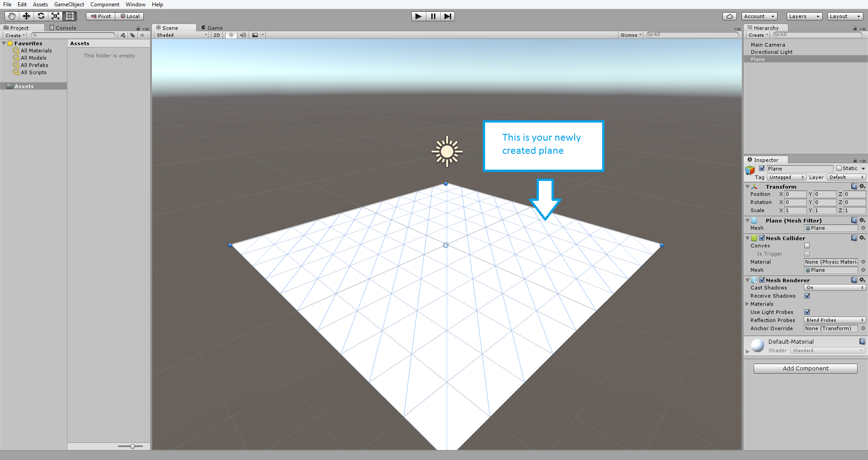Toggle Plane object active checkbox
Image resolution: width=868 pixels, height=460 pixels.
click(762, 168)
